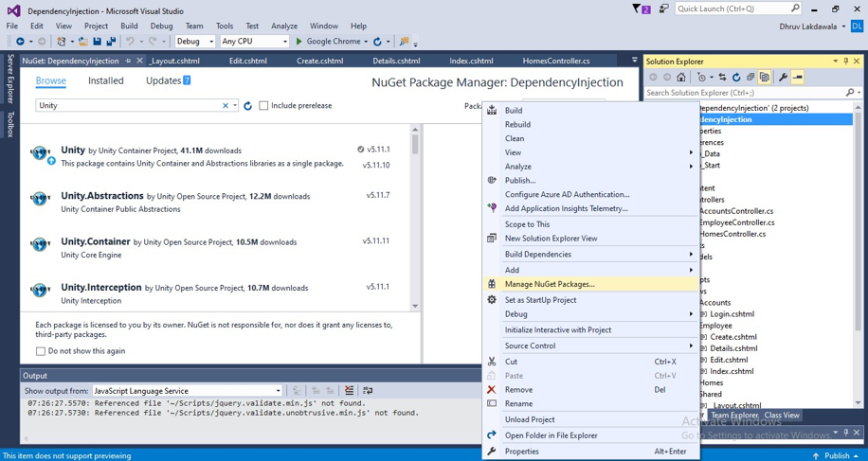Click the Quick Launch search magnifier
868x461 pixels.
[795, 9]
